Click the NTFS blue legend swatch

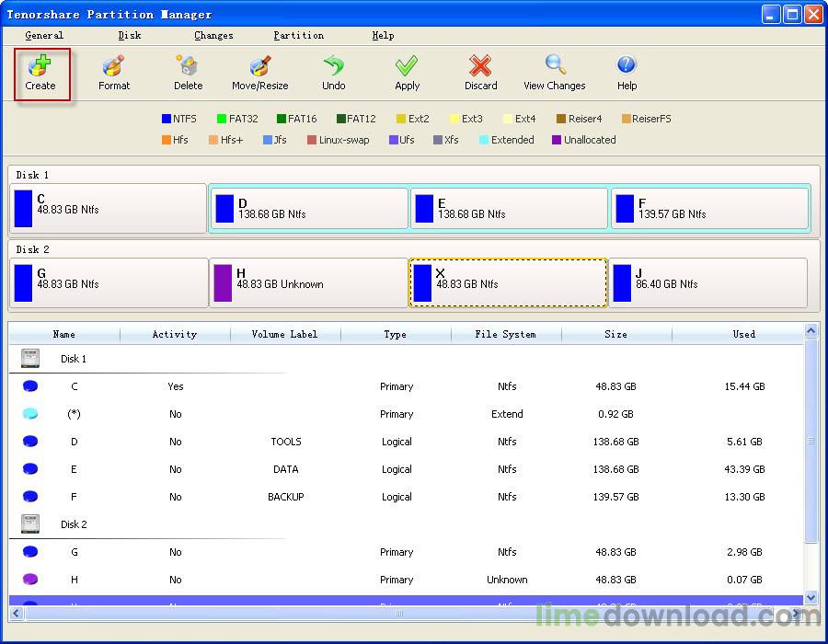click(167, 119)
